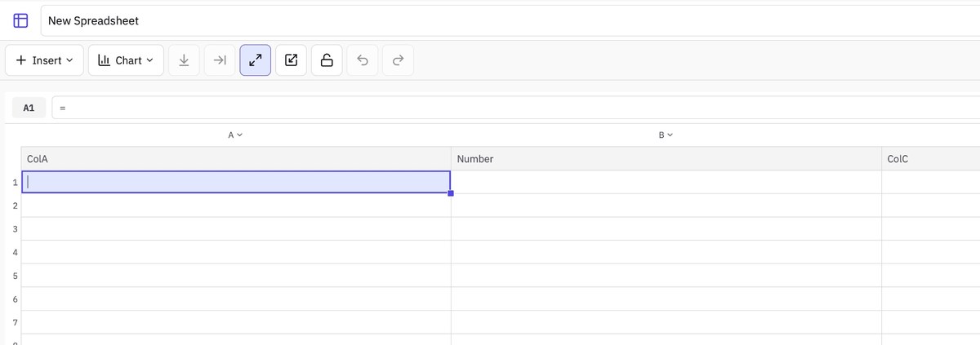The image size is (980, 345).
Task: Click the undo arrow icon
Action: tap(363, 60)
